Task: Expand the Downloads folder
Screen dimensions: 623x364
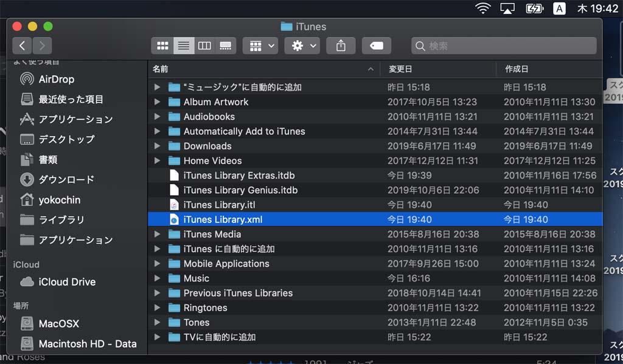Action: tap(157, 146)
